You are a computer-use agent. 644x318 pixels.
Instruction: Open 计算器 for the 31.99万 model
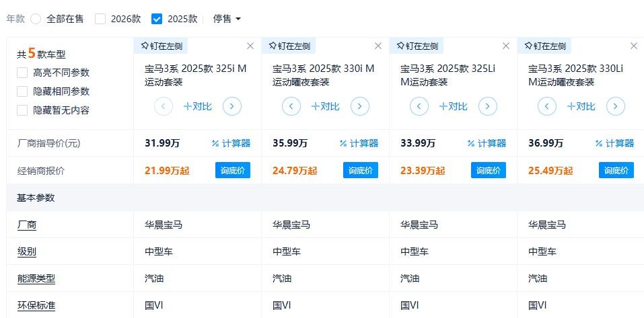click(231, 143)
